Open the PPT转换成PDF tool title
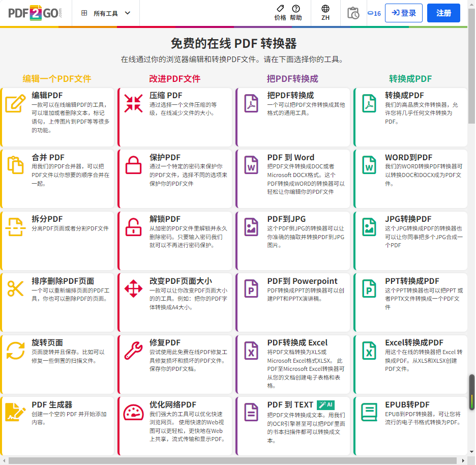This screenshot has height=465, width=476. point(412,281)
